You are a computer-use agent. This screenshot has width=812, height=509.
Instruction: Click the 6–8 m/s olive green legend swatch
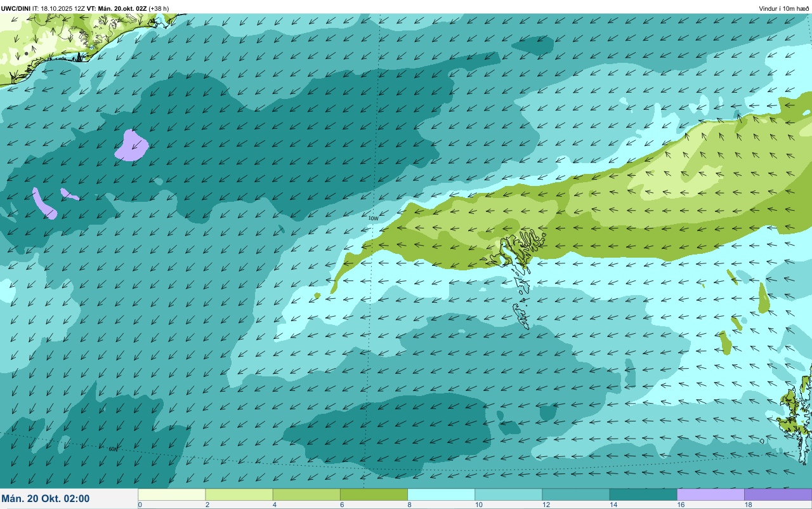tap(374, 494)
